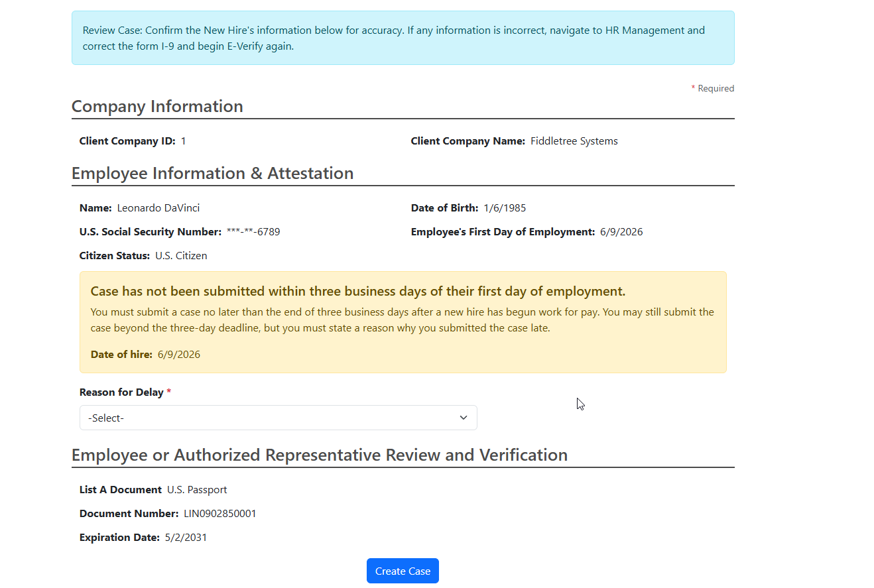Click the Create Case button
Viewport: 874px width, 588px height.
[403, 571]
